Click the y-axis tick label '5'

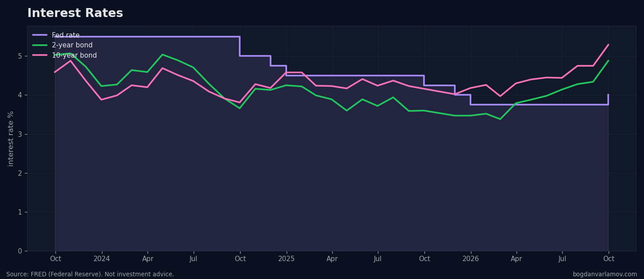tap(20, 56)
